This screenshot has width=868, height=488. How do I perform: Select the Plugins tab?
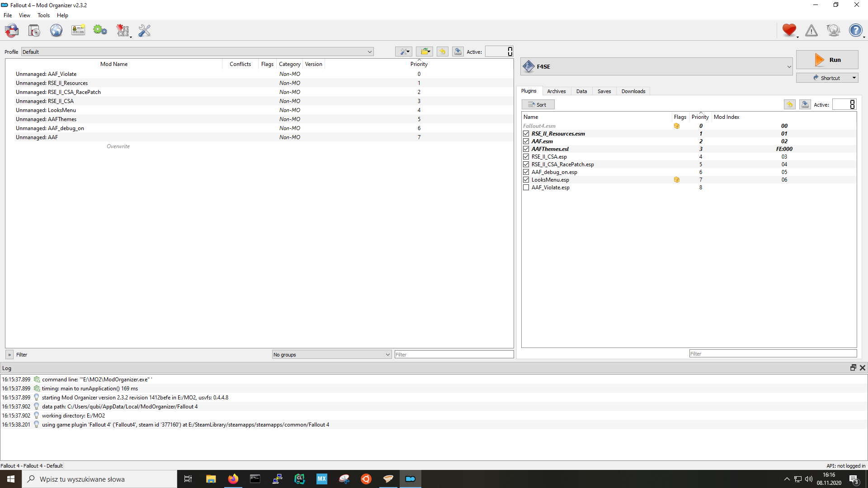(528, 91)
